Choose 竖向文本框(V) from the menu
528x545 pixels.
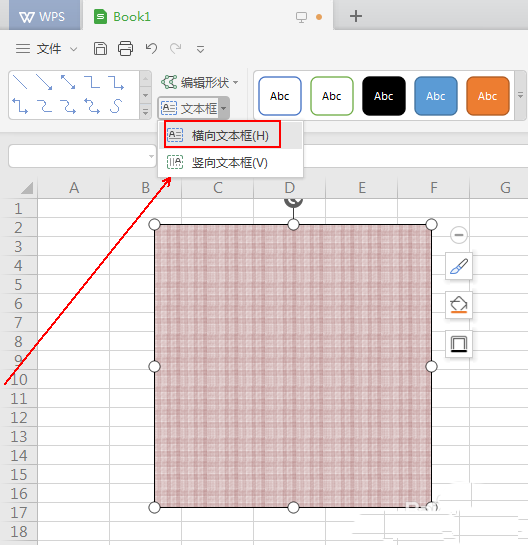click(x=230, y=163)
